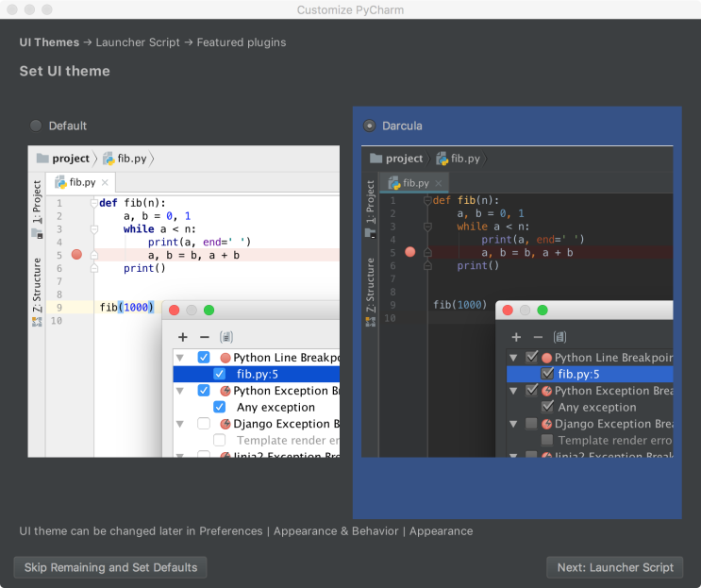Click Python Exception Breakpoint icon in Default list

tap(225, 391)
